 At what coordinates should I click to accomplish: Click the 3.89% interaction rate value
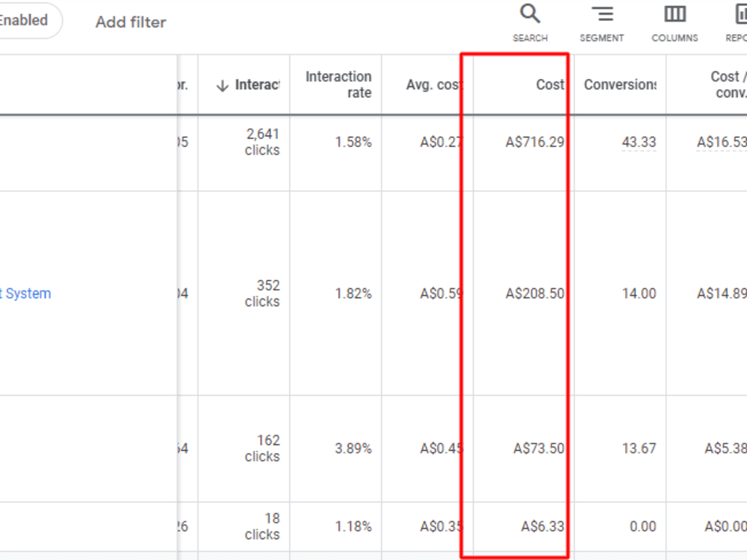[353, 448]
